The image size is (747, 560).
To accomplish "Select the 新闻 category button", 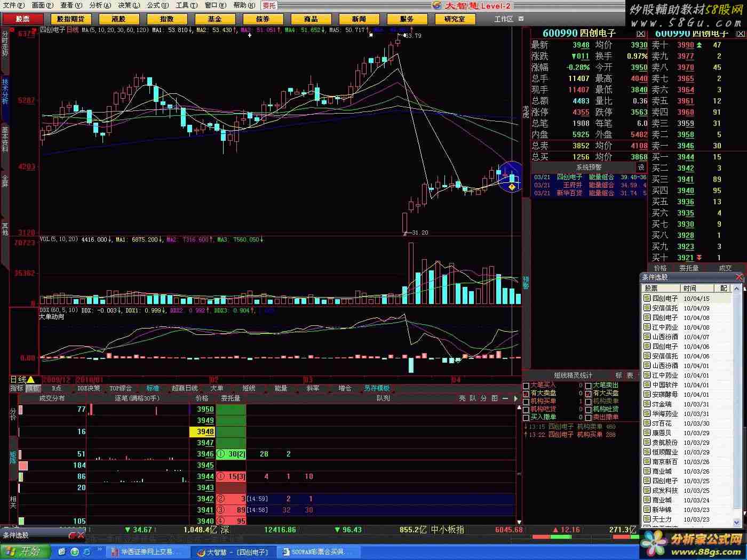I will click(359, 19).
